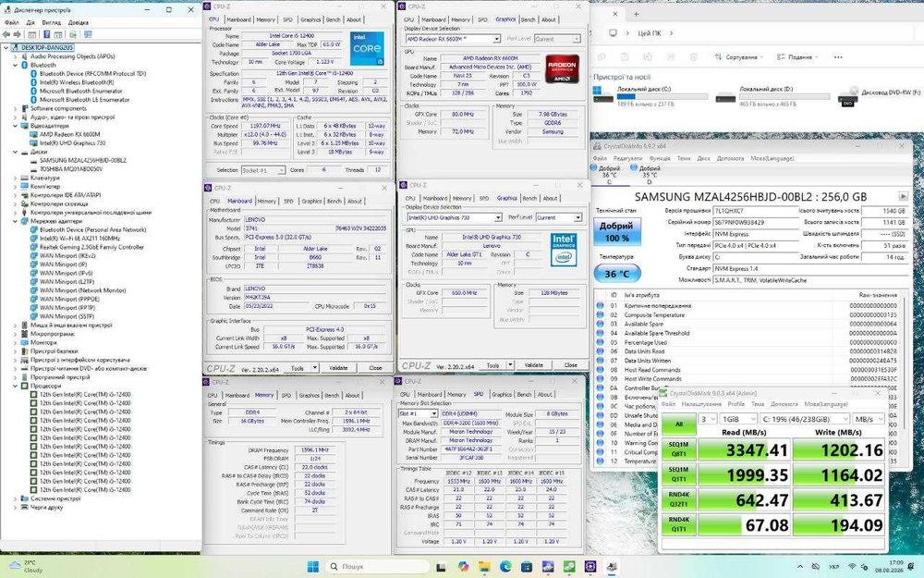
Task: Click Intel Graphics logo in CPU-Z
Action: [x=564, y=250]
